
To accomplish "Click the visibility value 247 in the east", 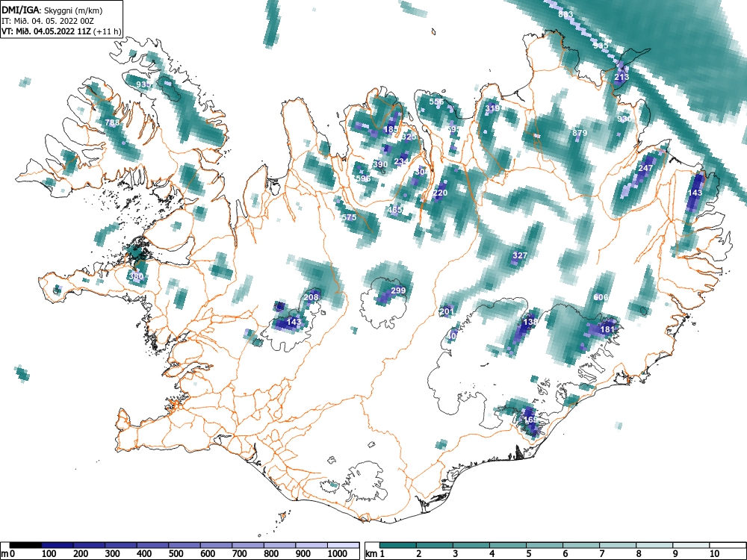I will (x=645, y=168).
